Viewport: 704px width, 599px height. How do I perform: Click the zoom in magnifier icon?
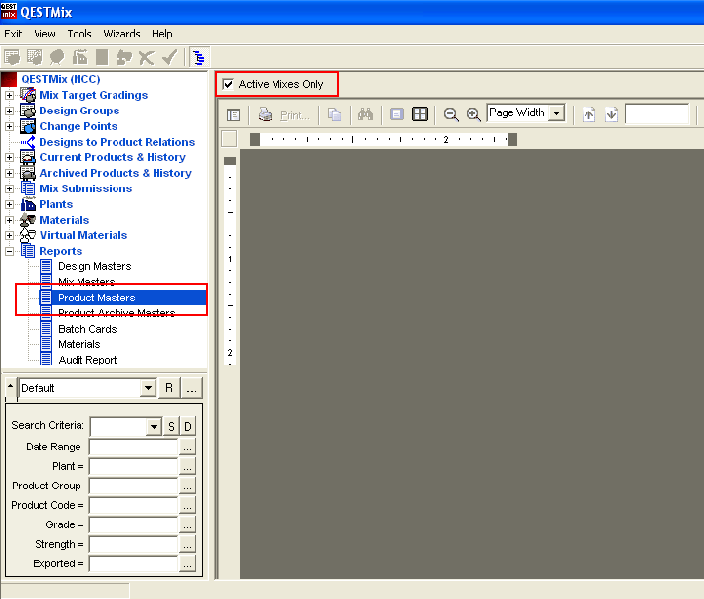tap(473, 115)
